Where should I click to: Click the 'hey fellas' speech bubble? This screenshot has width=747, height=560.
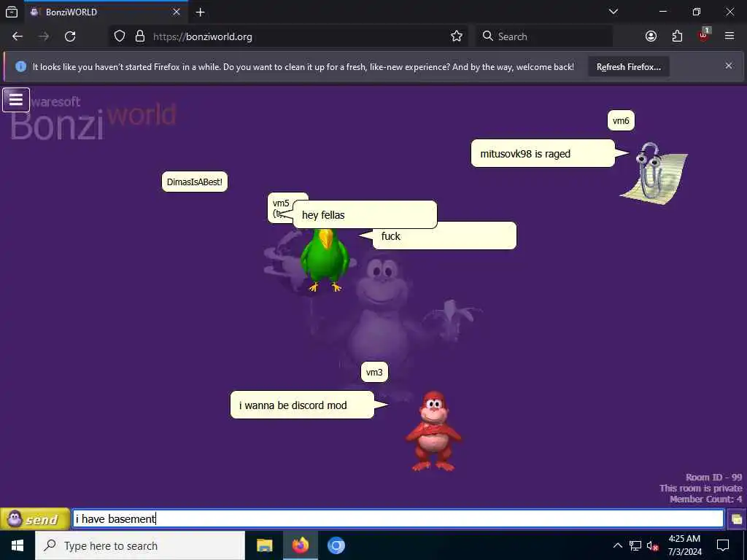click(x=365, y=215)
